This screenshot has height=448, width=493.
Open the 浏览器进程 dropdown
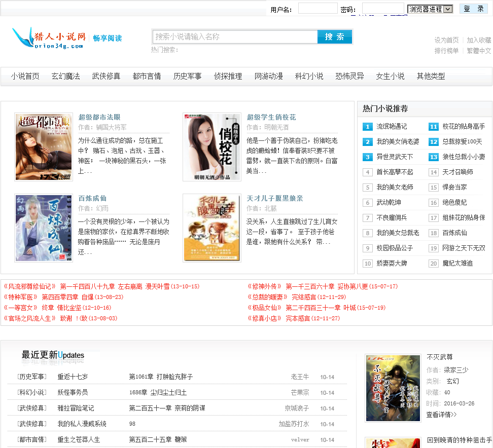430,9
